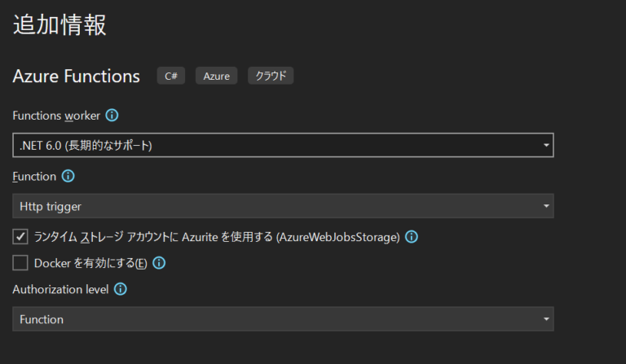The height and width of the screenshot is (364, 626).
Task: Click Authorization level info icon
Action: 120,289
